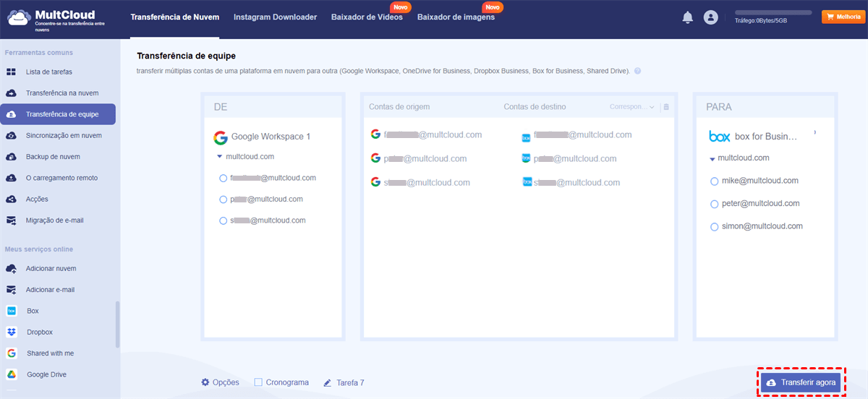The image size is (868, 399).
Task: Click p...@multcloud.com in Contas de destino
Action: coord(575,158)
